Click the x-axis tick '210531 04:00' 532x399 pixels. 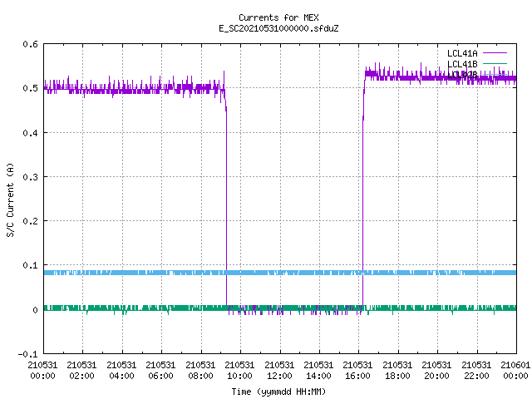[x=121, y=371]
